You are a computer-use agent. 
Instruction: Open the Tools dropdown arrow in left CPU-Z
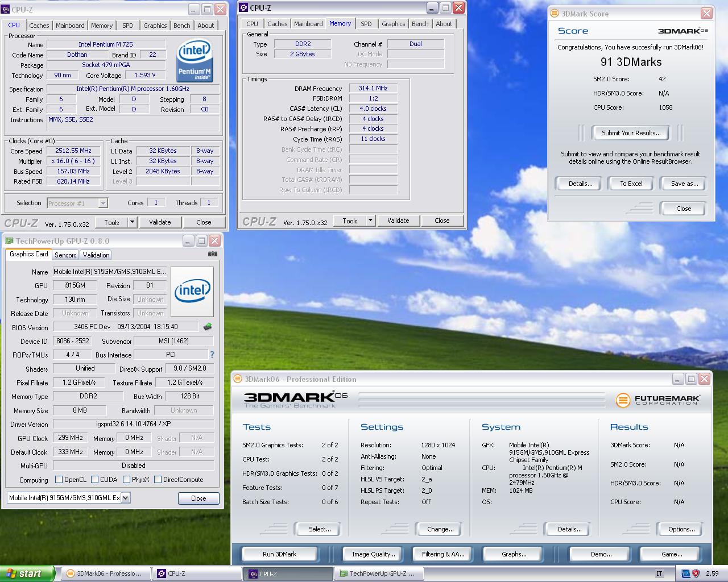[132, 222]
